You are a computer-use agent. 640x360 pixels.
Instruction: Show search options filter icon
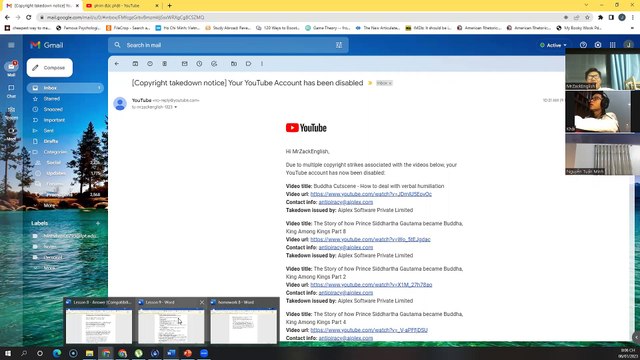click(x=339, y=45)
